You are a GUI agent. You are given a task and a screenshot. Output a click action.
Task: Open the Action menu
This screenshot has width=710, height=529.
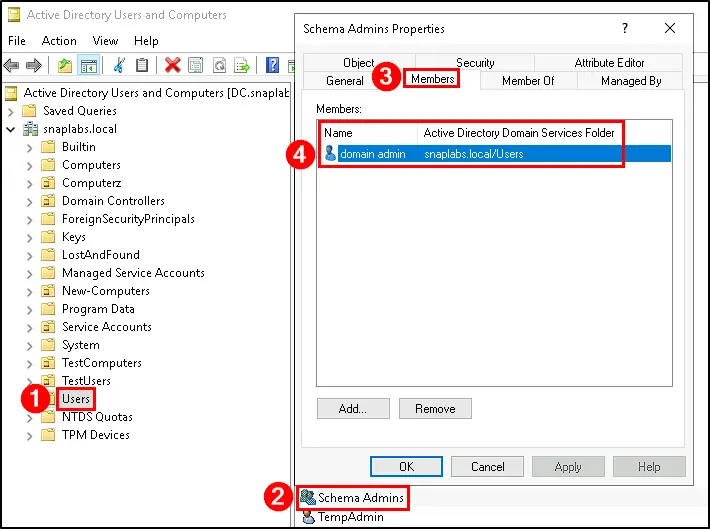pyautogui.click(x=59, y=41)
